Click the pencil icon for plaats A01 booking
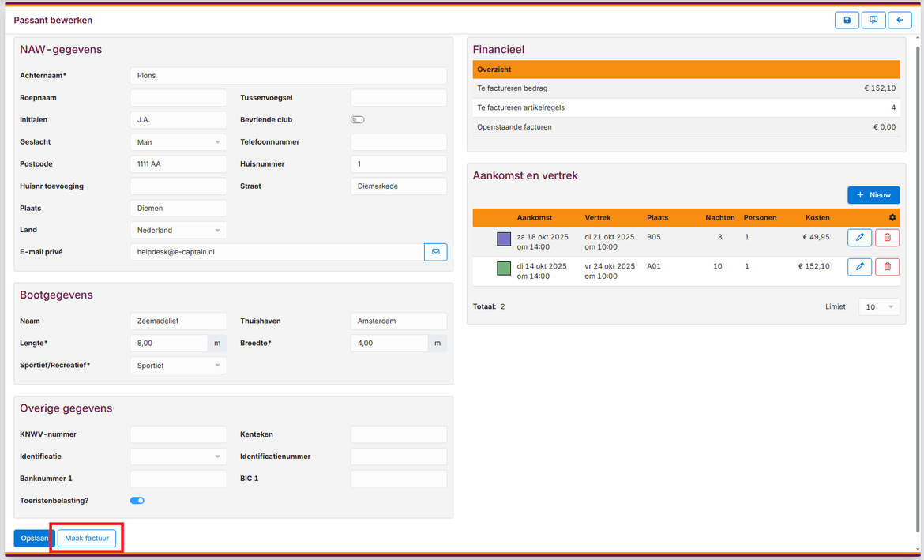This screenshot has height=560, width=924. click(859, 266)
